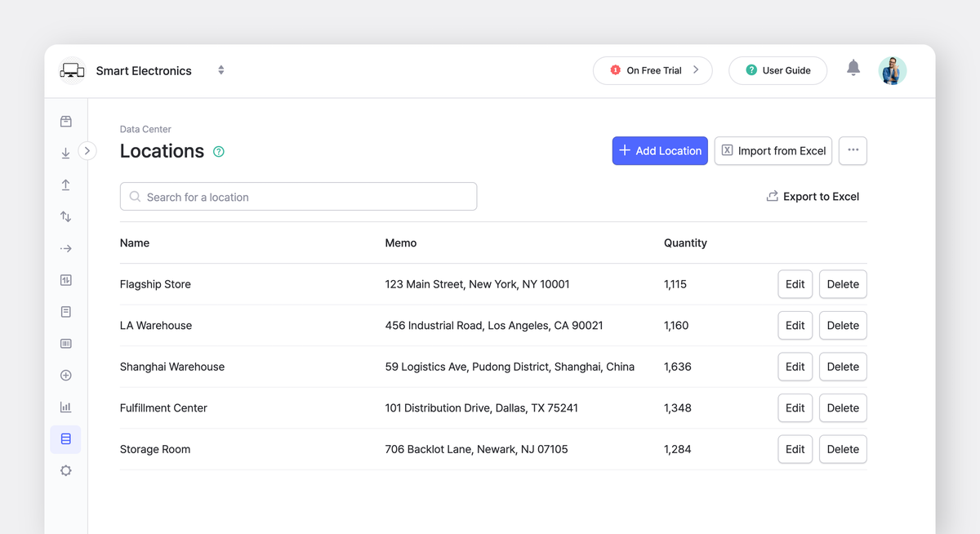
Task: Open Settings via the gear icon
Action: [x=65, y=470]
